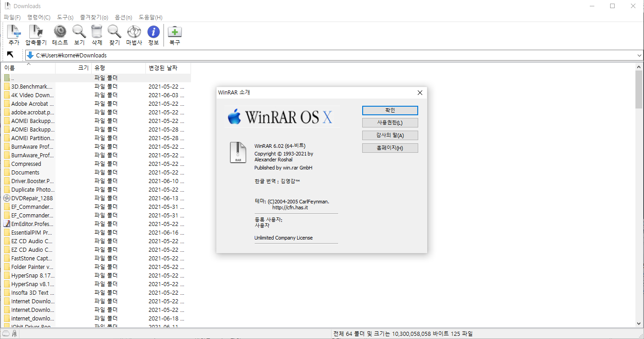This screenshot has width=644, height=339.
Task: Click the 정보 (Info) toolbar icon
Action: point(154,32)
